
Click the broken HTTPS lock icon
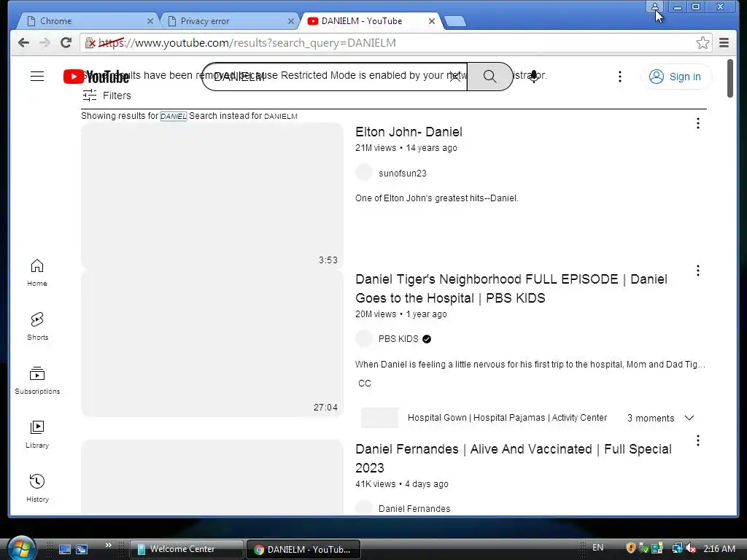click(x=90, y=43)
